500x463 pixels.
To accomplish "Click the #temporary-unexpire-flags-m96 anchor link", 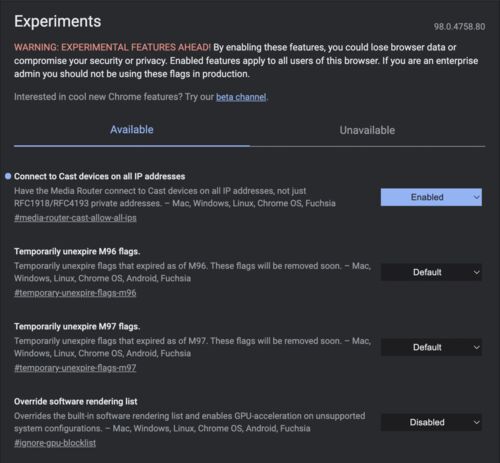I will click(75, 293).
